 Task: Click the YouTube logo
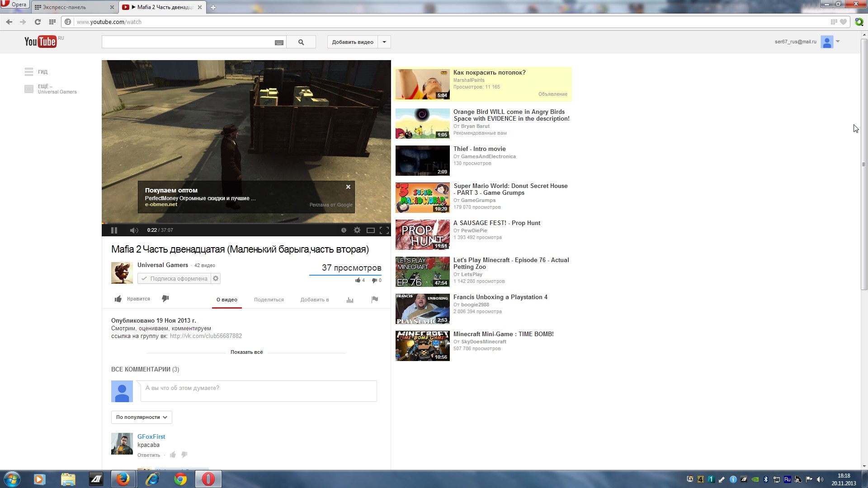coord(41,42)
